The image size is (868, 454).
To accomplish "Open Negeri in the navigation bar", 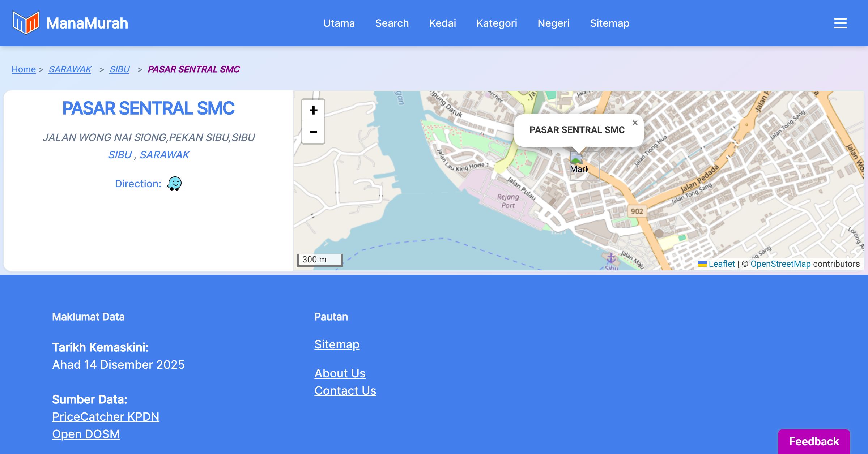I will tap(553, 23).
